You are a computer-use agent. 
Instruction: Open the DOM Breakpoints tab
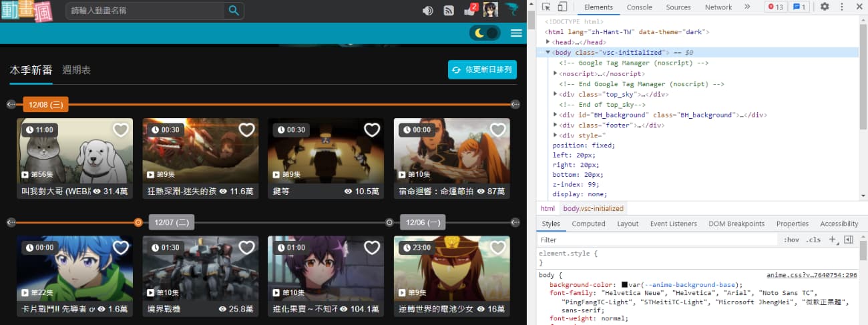point(736,224)
